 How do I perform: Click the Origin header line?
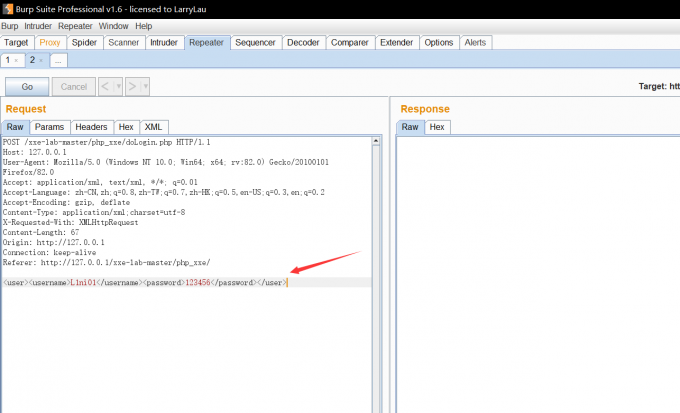point(53,242)
